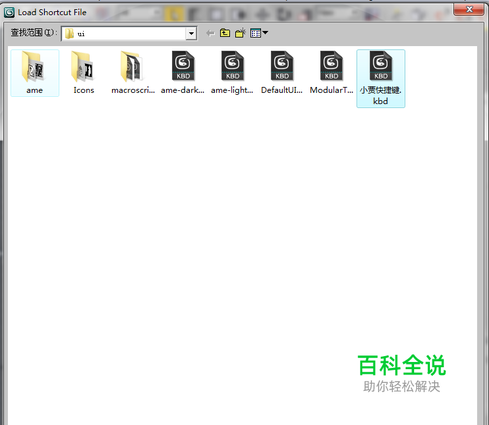
Task: Click the 'Icons' folder name text
Action: coord(84,90)
